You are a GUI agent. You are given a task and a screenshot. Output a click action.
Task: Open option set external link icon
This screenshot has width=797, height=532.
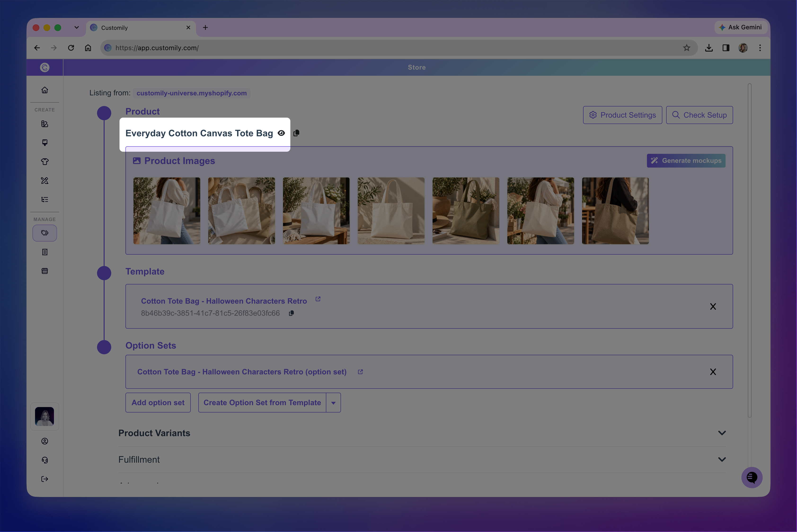coord(360,372)
